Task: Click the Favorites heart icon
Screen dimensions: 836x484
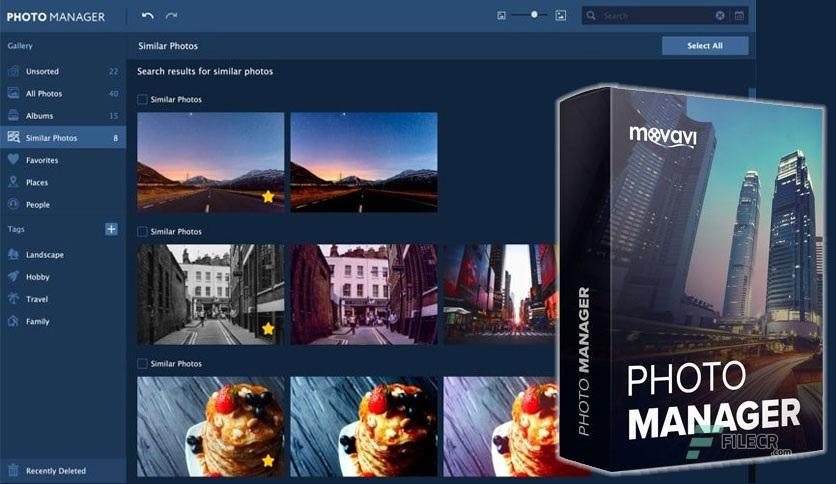Action: 13,159
